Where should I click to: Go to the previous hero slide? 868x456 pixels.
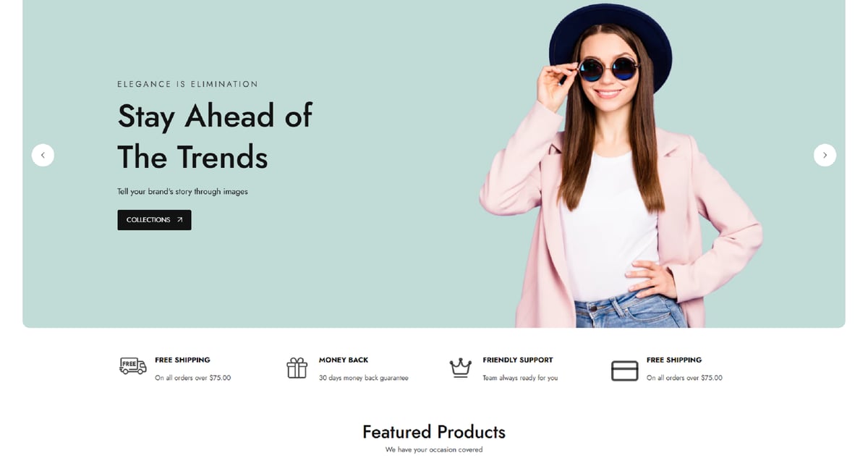pos(43,155)
